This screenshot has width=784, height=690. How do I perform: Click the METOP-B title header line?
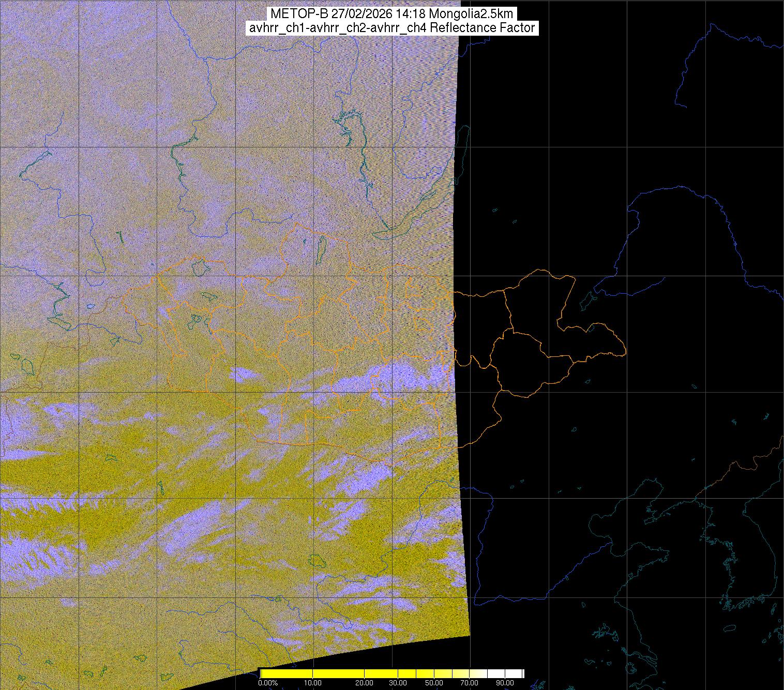[391, 13]
